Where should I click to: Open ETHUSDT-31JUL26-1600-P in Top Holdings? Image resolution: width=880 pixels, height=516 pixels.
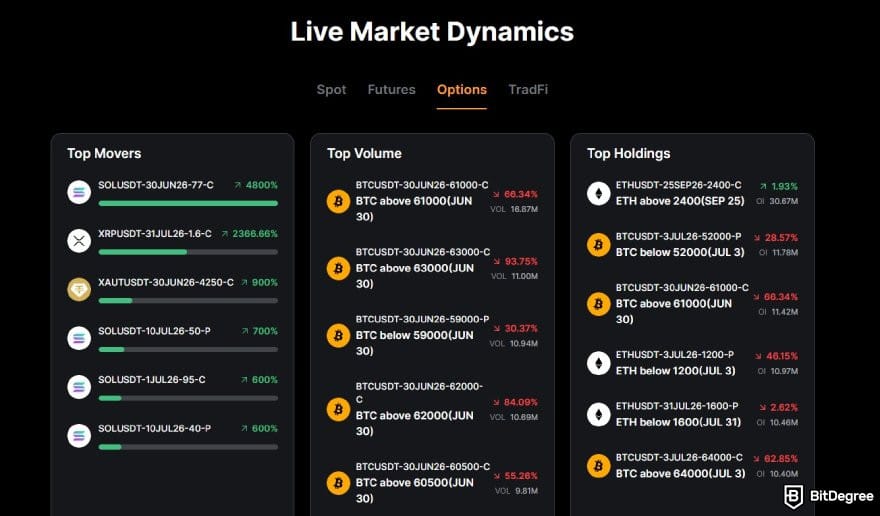(677, 406)
